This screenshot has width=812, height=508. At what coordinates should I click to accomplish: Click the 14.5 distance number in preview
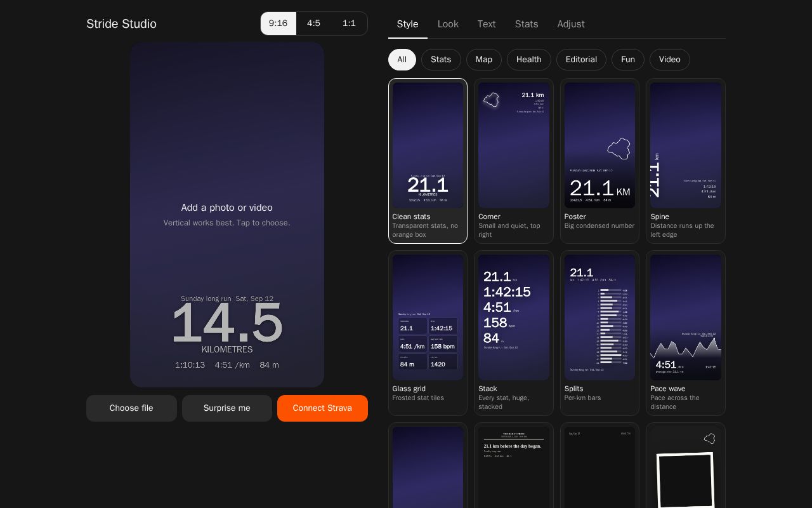(x=227, y=323)
